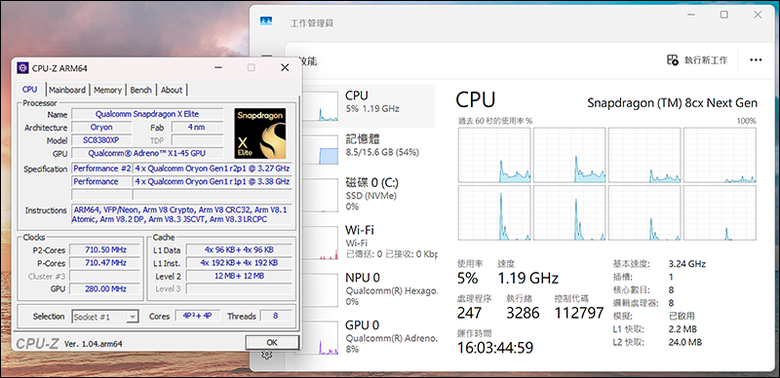Click the Qualcomm Snapdragon X Elite name field

click(147, 114)
